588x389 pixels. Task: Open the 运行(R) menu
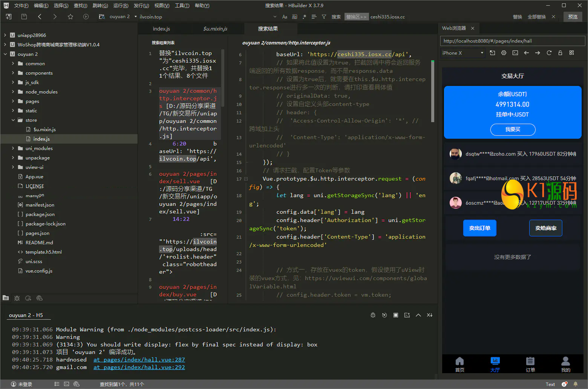click(x=121, y=6)
